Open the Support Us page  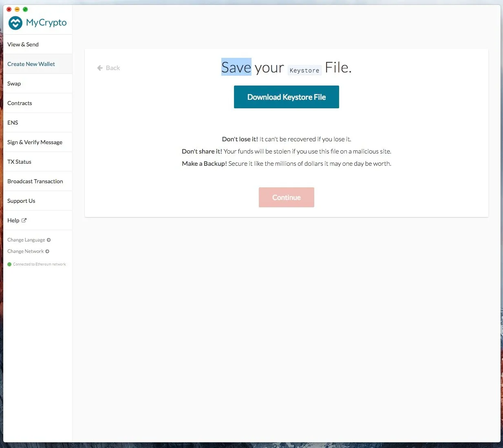[38, 201]
